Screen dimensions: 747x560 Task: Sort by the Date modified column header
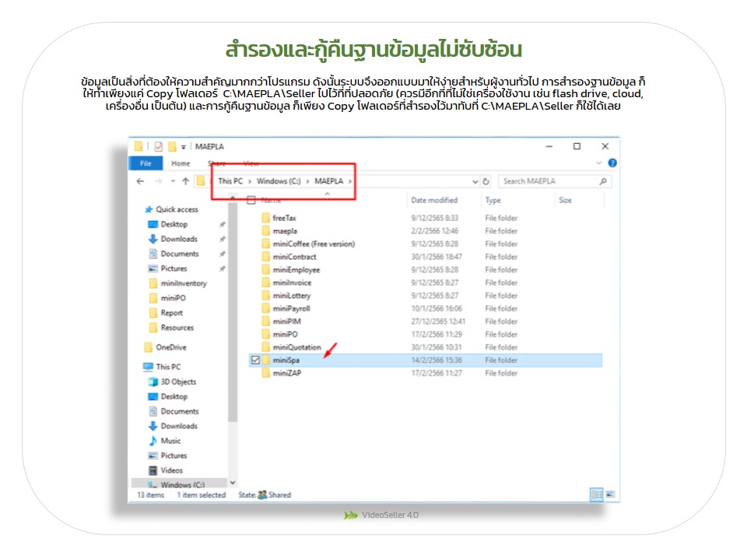434,201
